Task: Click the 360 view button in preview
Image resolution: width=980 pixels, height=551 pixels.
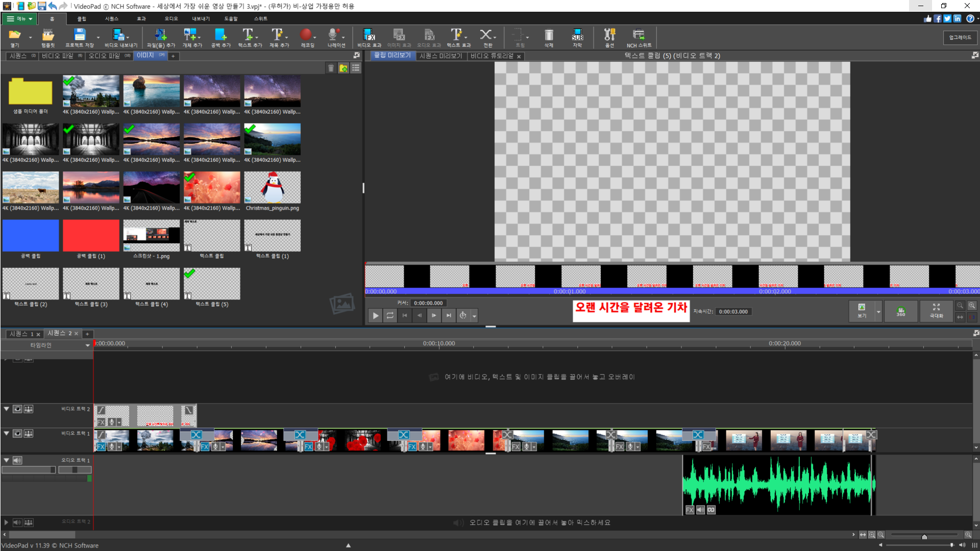Action: [901, 311]
